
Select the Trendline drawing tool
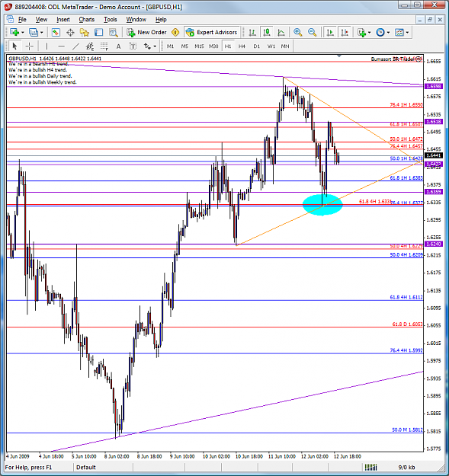click(75, 46)
